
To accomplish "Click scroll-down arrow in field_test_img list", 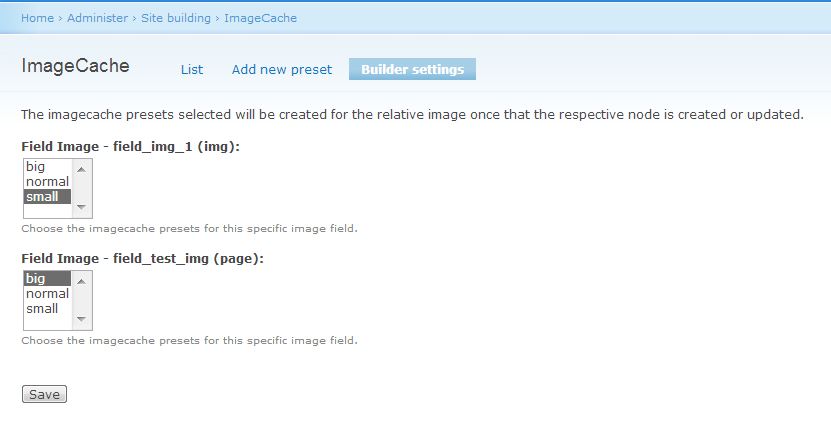I will pos(81,319).
